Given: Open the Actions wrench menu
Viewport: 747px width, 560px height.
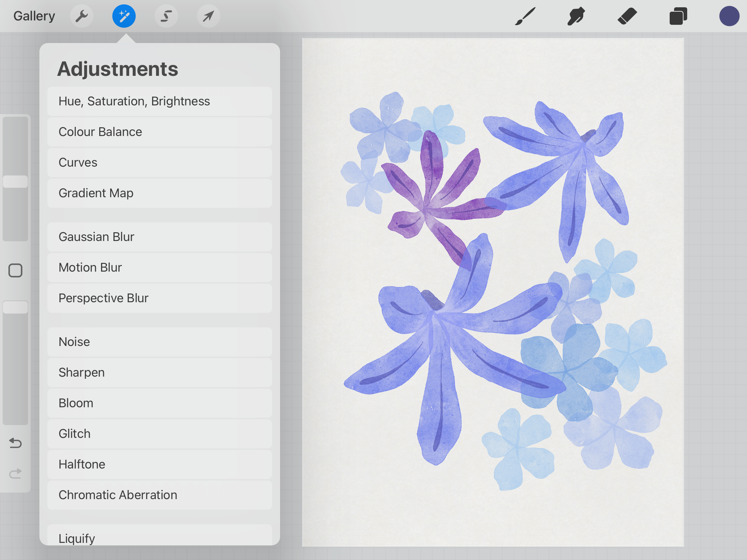Looking at the screenshot, I should [82, 16].
